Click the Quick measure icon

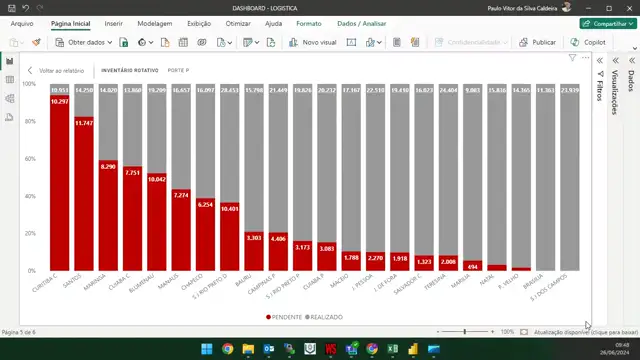pyautogui.click(x=415, y=42)
